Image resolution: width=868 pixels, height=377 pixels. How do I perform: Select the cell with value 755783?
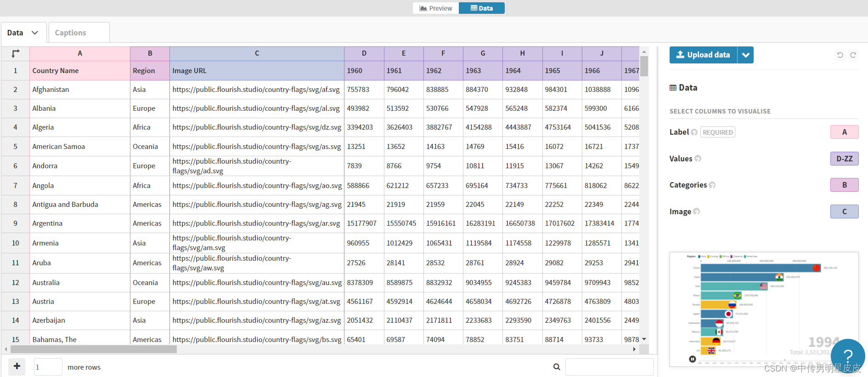(364, 90)
